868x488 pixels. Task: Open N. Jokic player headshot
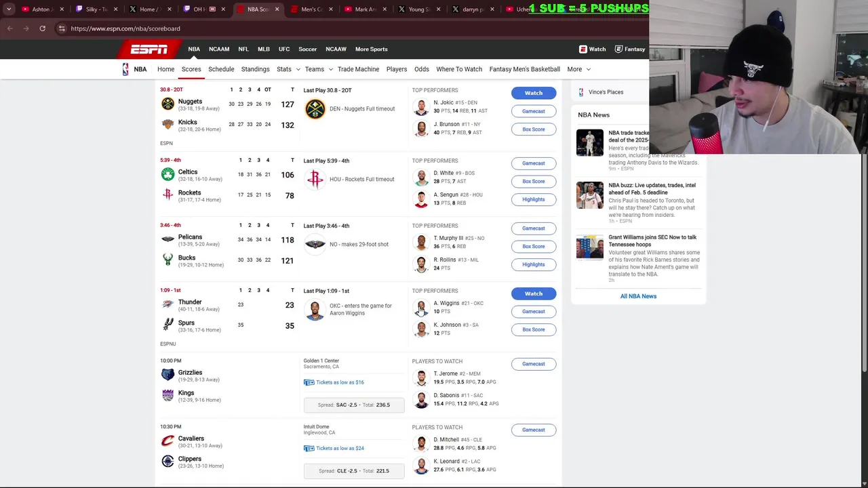click(421, 107)
